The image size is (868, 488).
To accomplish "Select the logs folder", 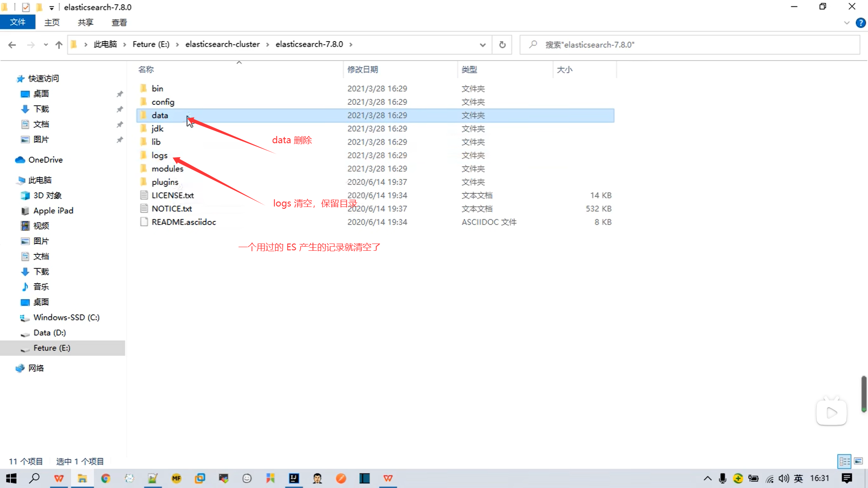I will tap(159, 155).
